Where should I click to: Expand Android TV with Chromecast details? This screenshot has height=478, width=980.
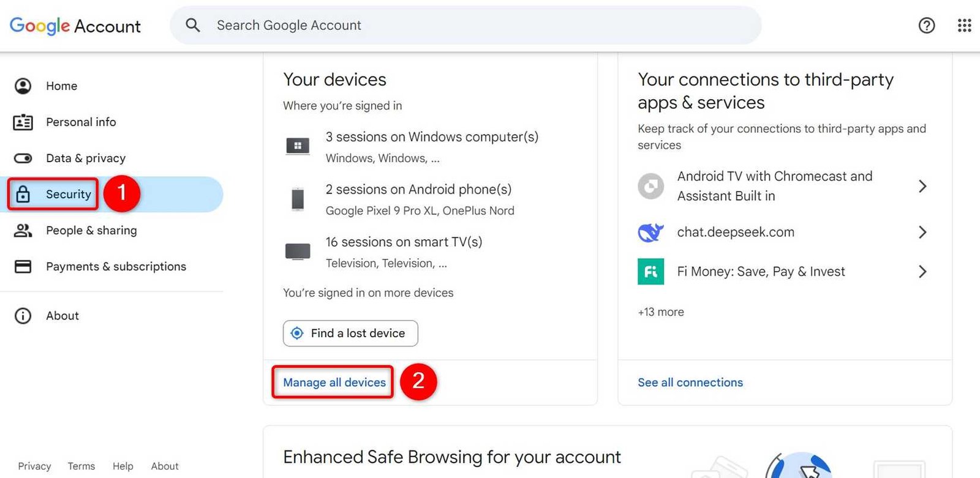coord(922,186)
